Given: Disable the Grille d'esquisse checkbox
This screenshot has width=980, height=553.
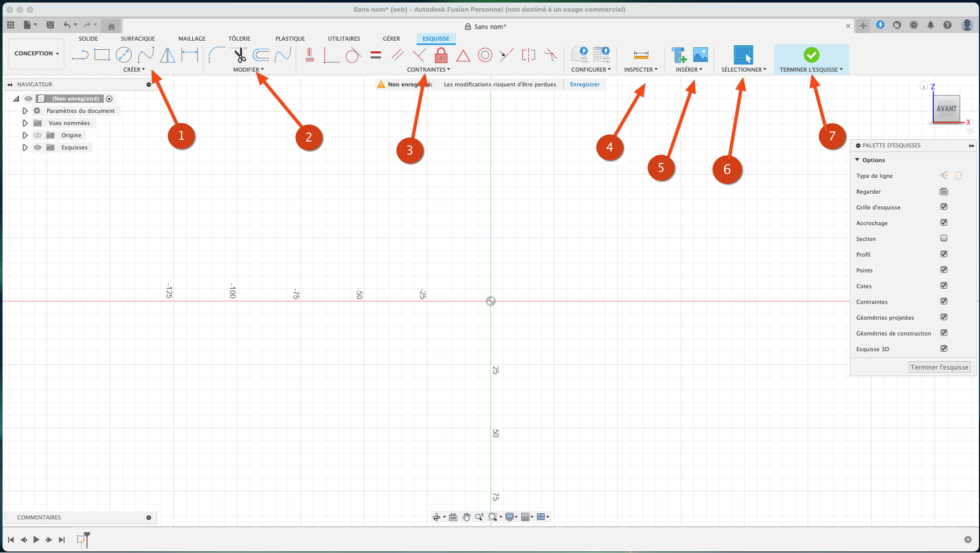Looking at the screenshot, I should 944,207.
